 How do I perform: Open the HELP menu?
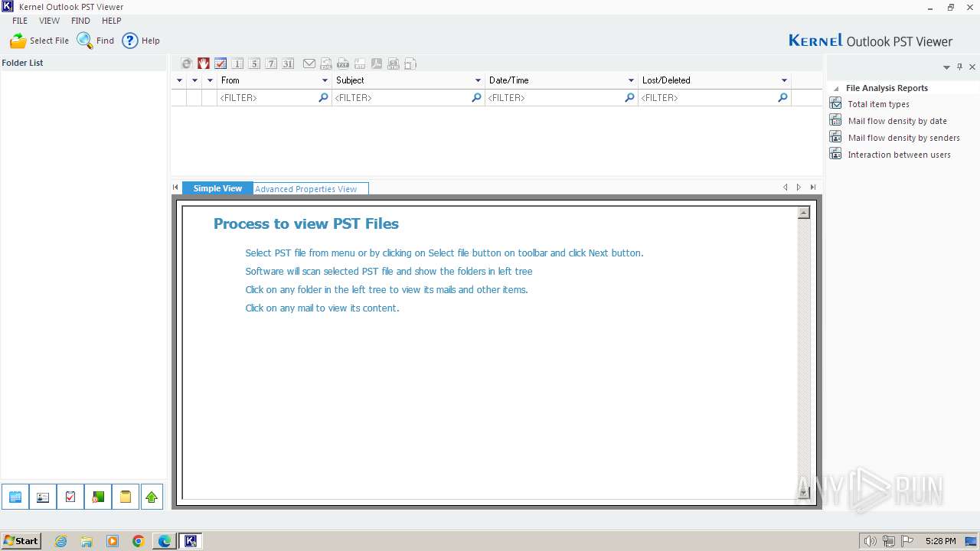coord(112,21)
